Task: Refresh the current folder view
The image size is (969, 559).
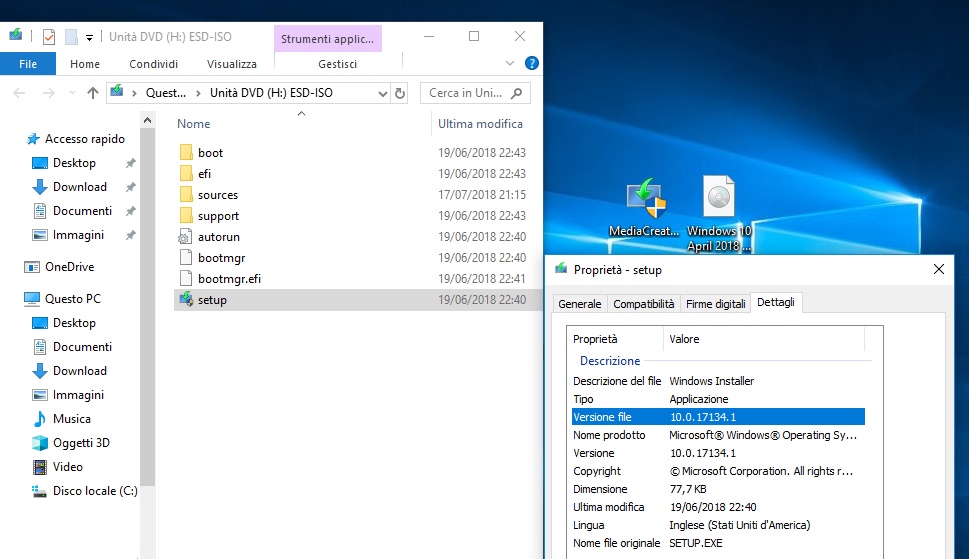Action: (400, 93)
